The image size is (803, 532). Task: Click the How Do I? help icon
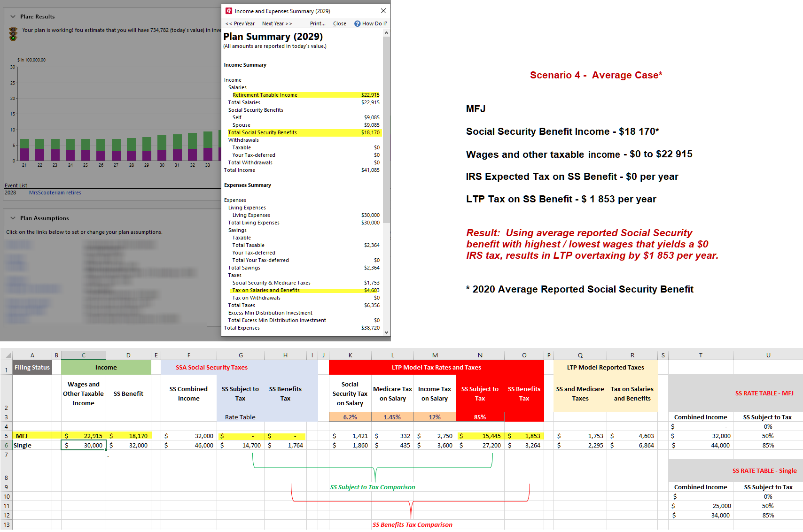[x=357, y=23]
